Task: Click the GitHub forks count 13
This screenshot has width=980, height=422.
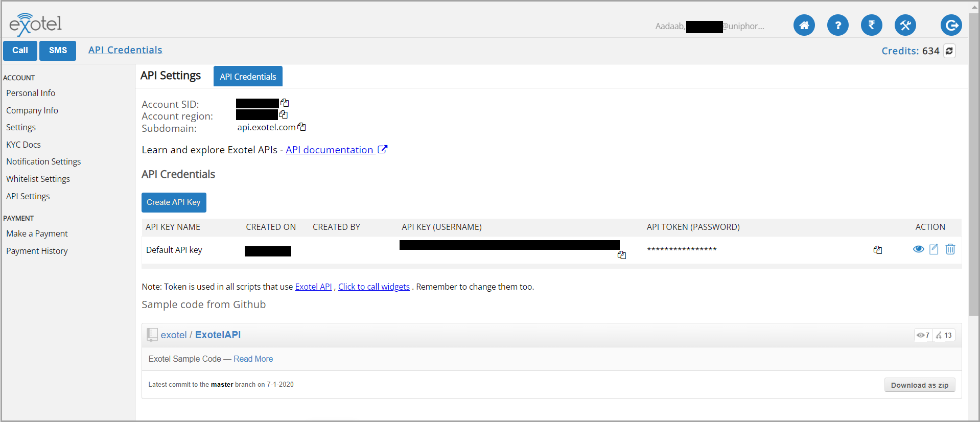Action: (944, 335)
